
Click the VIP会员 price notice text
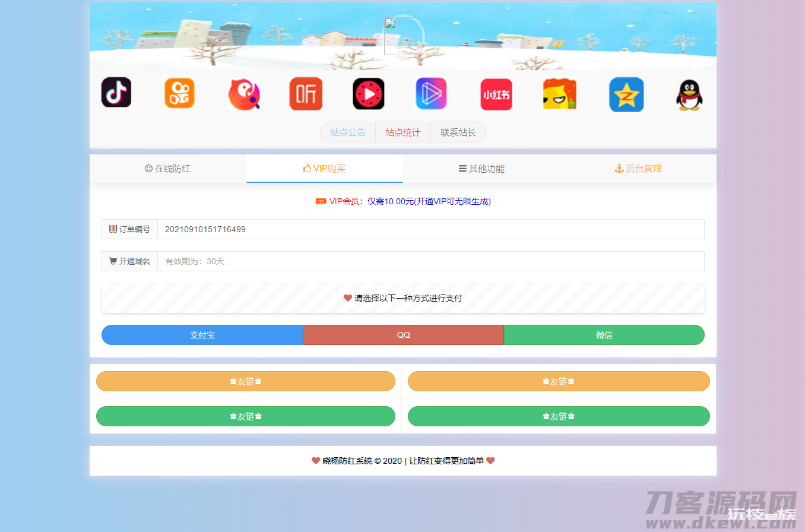[410, 201]
